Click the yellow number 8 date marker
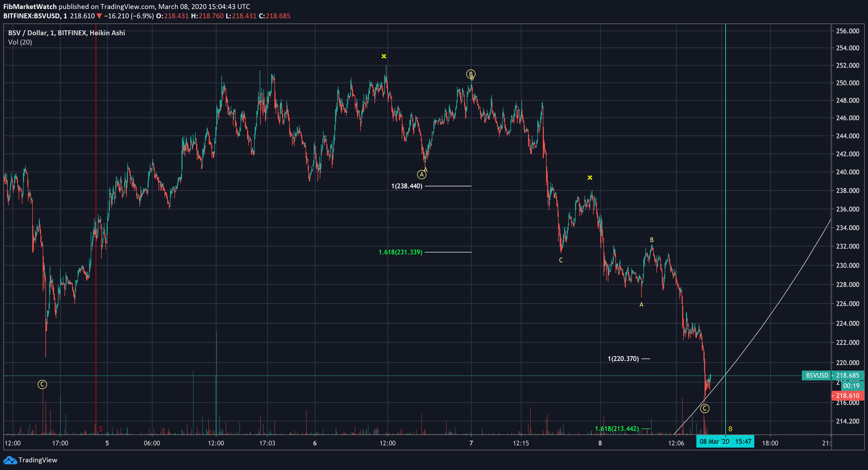 (730, 429)
